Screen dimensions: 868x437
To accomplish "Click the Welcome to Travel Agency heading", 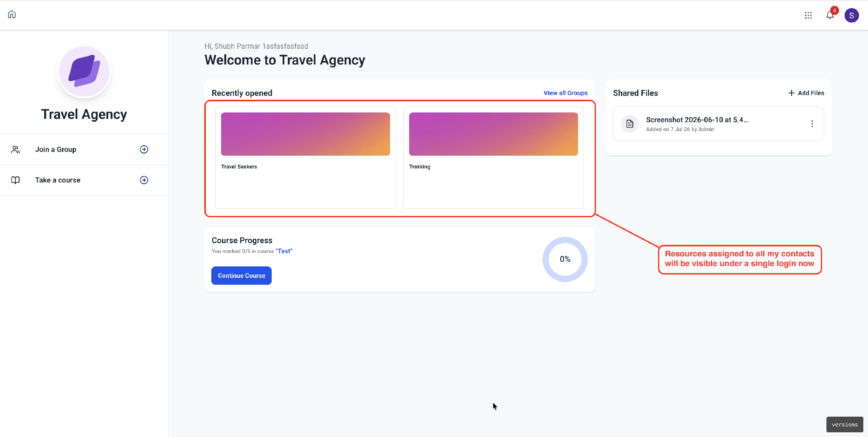I will pyautogui.click(x=285, y=60).
